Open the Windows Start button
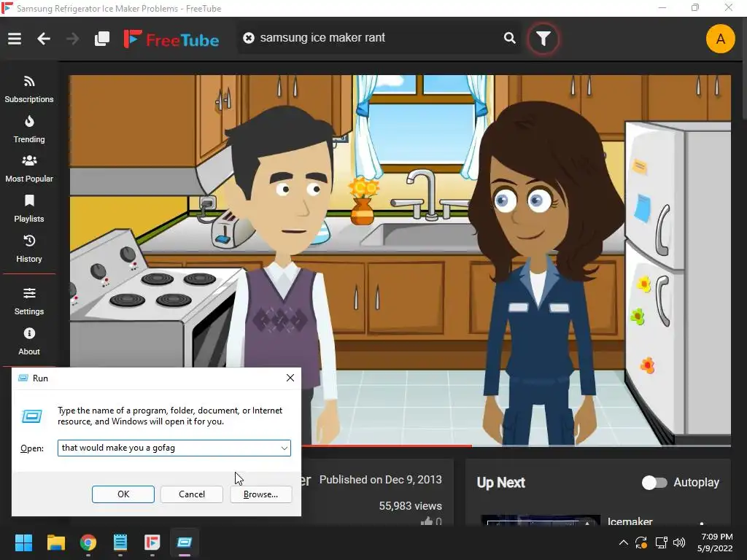Screen dimensions: 747x560 23,542
